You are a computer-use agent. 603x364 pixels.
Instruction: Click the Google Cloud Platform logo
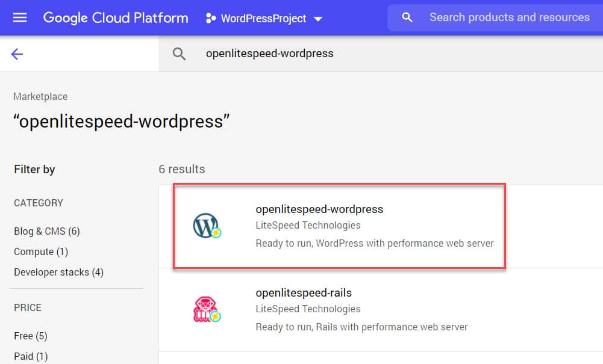116,18
